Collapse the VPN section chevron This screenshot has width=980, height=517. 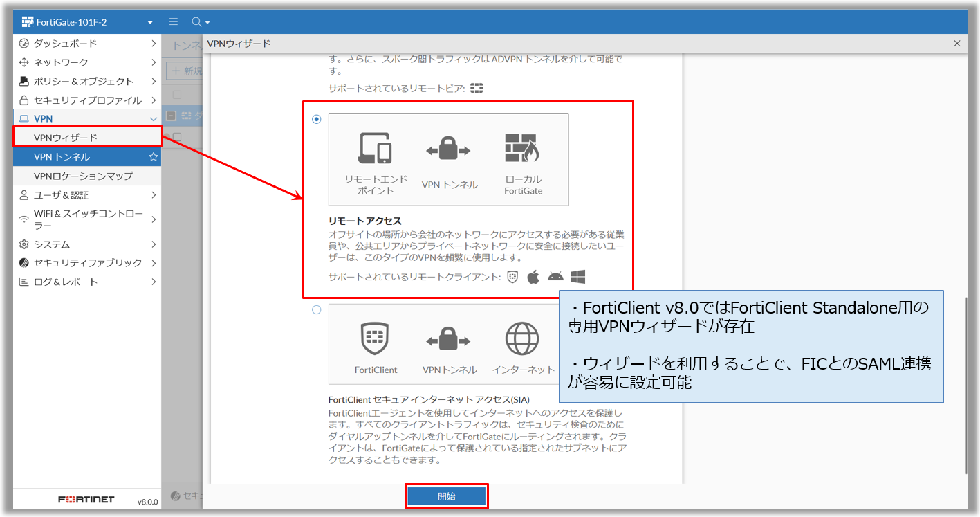[x=154, y=119]
